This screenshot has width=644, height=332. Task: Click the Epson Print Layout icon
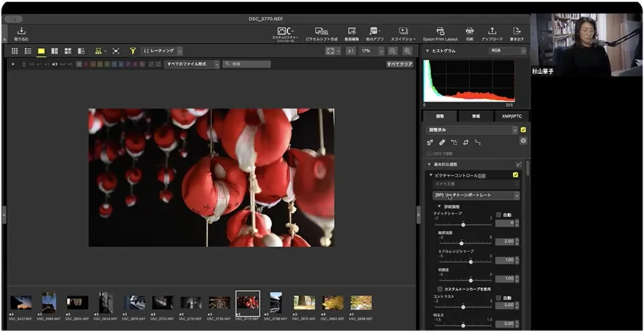click(440, 31)
